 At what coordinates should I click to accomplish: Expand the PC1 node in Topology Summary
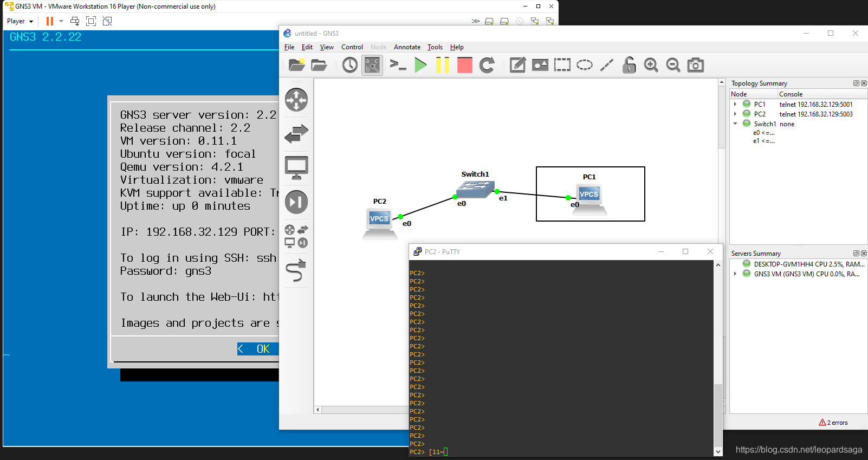735,104
